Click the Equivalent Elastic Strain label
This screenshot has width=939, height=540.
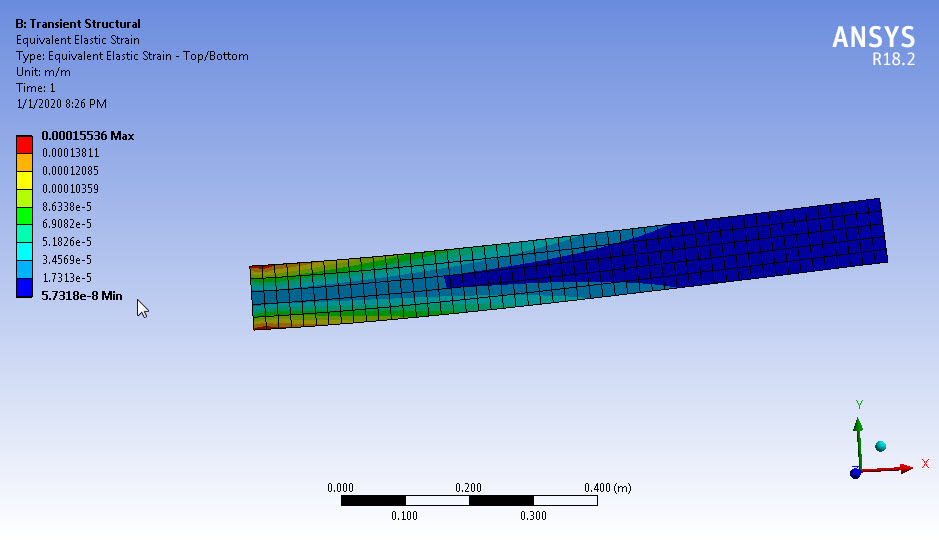point(77,40)
